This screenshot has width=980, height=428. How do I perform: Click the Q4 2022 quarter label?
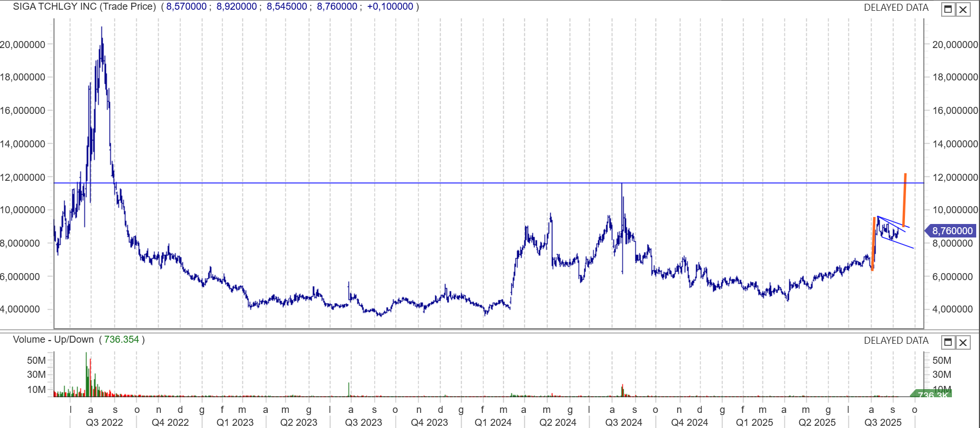coord(170,423)
